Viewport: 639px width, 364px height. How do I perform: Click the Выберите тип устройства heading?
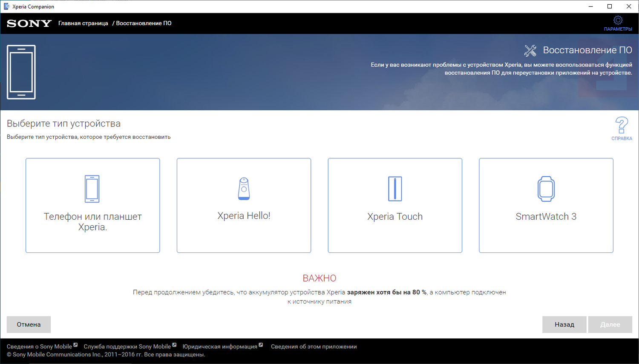point(63,123)
